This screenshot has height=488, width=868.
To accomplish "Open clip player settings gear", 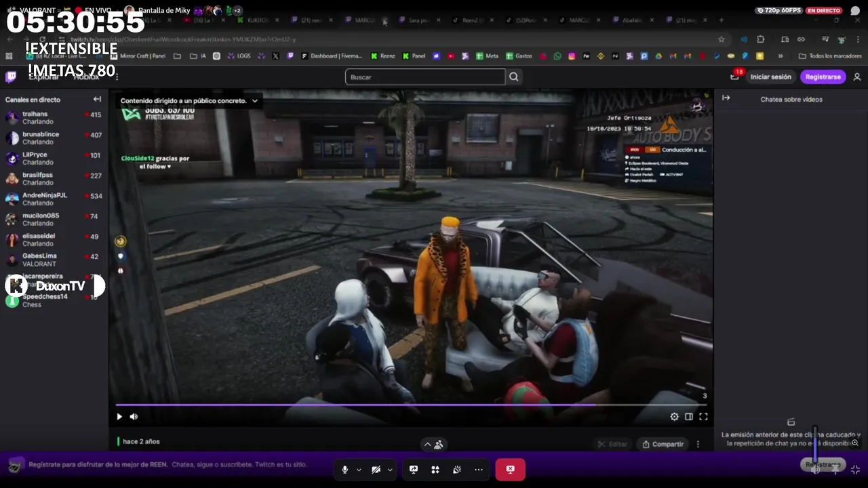I will click(x=674, y=417).
